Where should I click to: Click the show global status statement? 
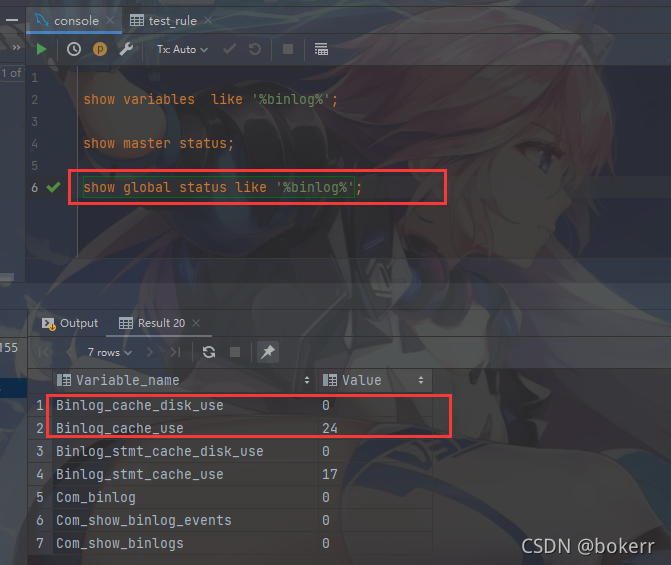pyautogui.click(x=223, y=187)
